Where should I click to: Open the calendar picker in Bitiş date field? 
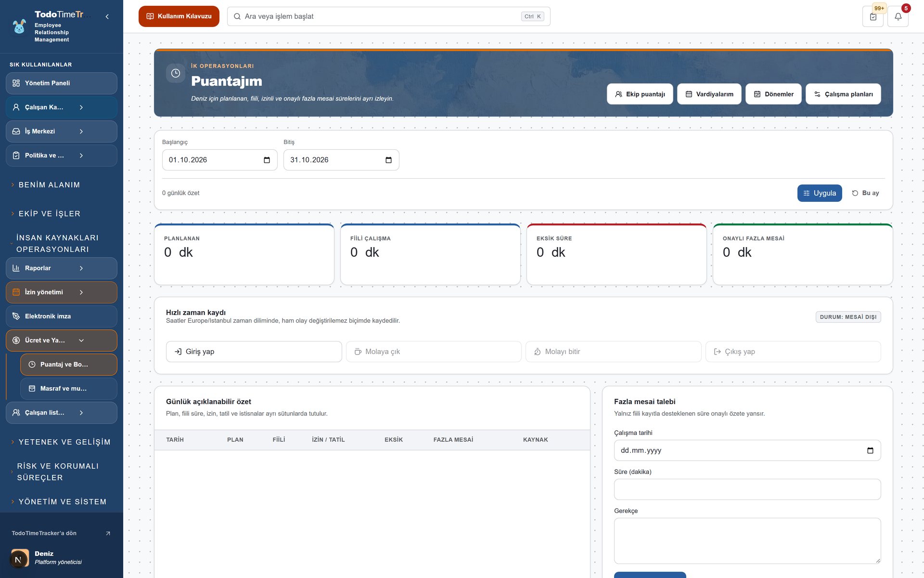(x=388, y=160)
